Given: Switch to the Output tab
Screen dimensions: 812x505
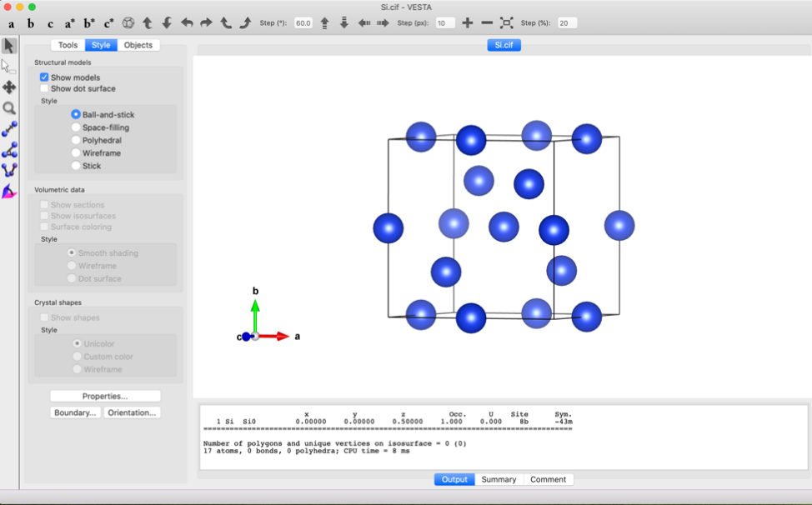Looking at the screenshot, I should (x=454, y=480).
